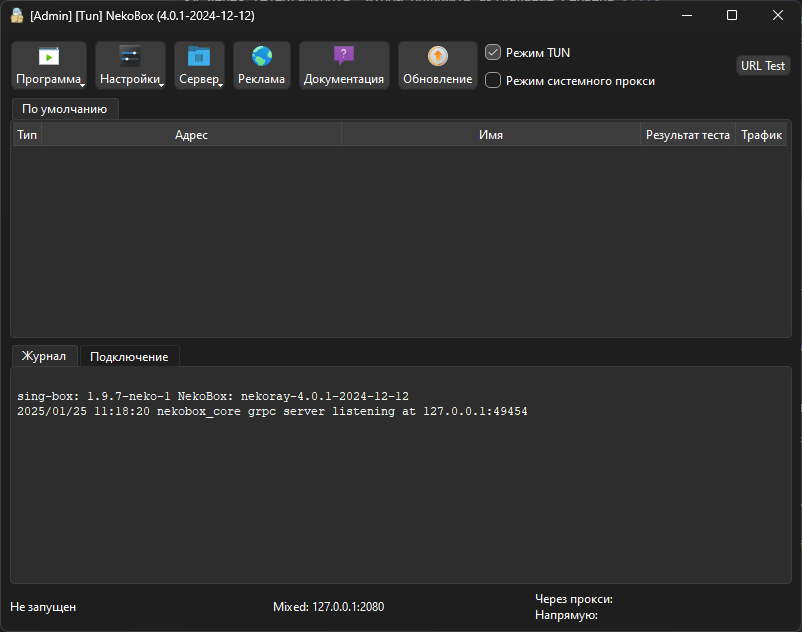Screen dimensions: 802x632
Task: Click the Сервер folder icon
Action: point(199,57)
